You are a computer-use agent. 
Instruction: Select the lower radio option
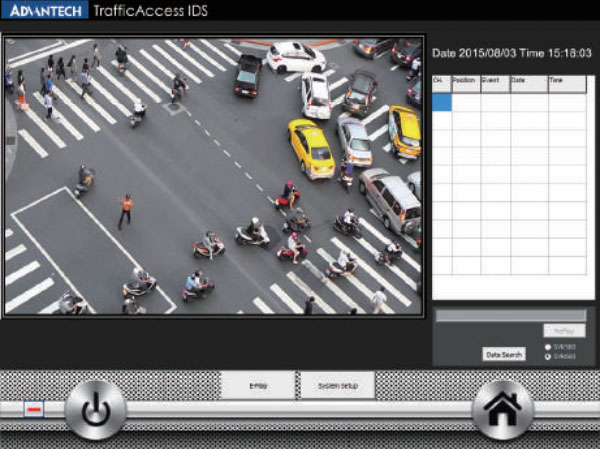(548, 356)
